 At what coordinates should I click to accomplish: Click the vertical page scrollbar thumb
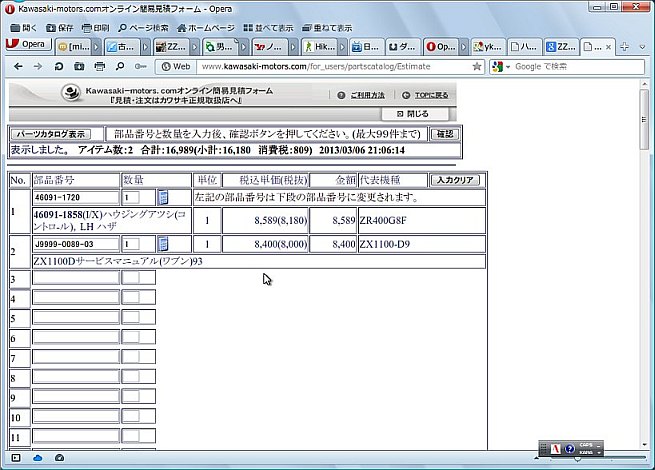[x=644, y=119]
